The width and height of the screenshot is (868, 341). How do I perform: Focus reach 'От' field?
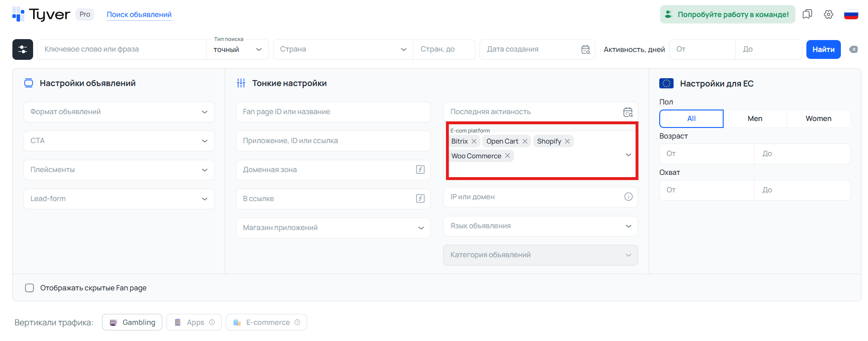coord(707,190)
